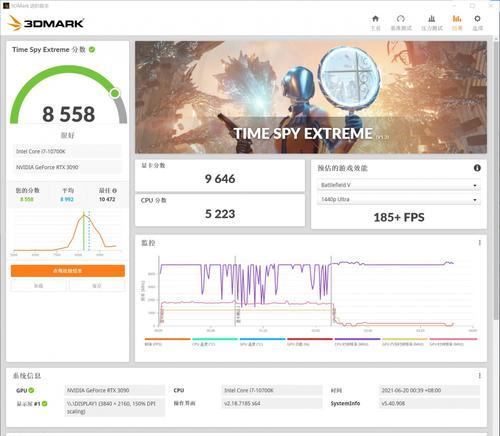
Task: Click the average score 8 992
Action: tap(67, 199)
